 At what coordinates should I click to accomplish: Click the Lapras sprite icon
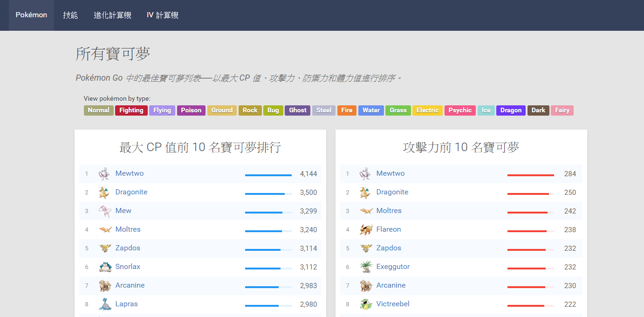tap(105, 304)
